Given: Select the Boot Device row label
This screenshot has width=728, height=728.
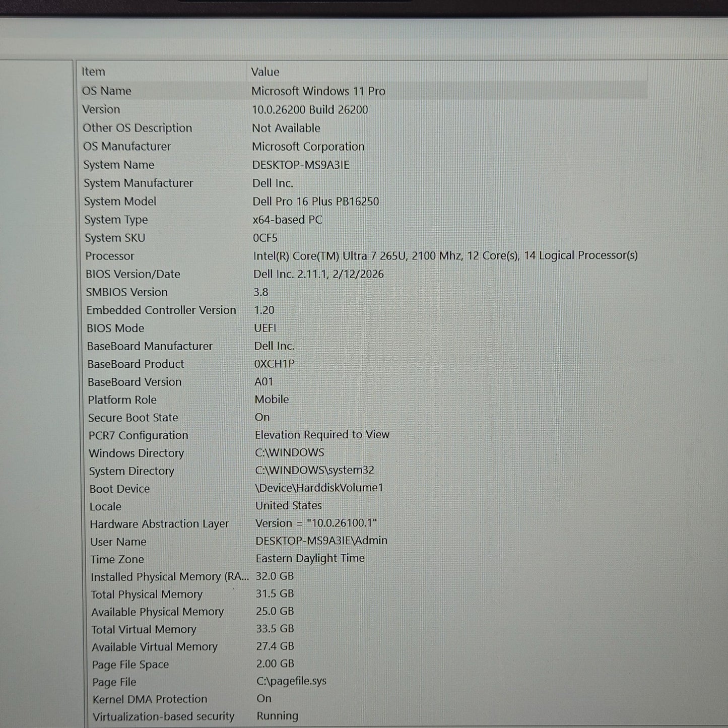Looking at the screenshot, I should (x=119, y=489).
